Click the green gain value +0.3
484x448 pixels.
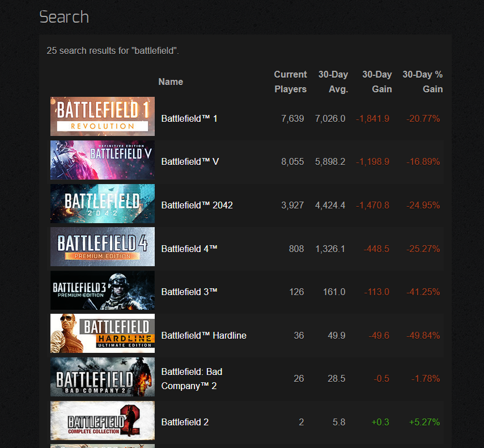(380, 422)
